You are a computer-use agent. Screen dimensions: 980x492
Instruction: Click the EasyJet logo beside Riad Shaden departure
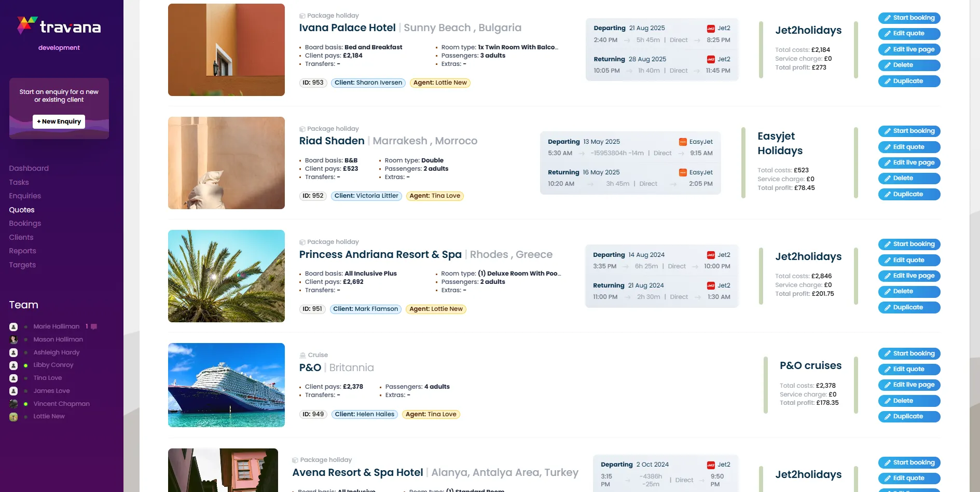[682, 141]
